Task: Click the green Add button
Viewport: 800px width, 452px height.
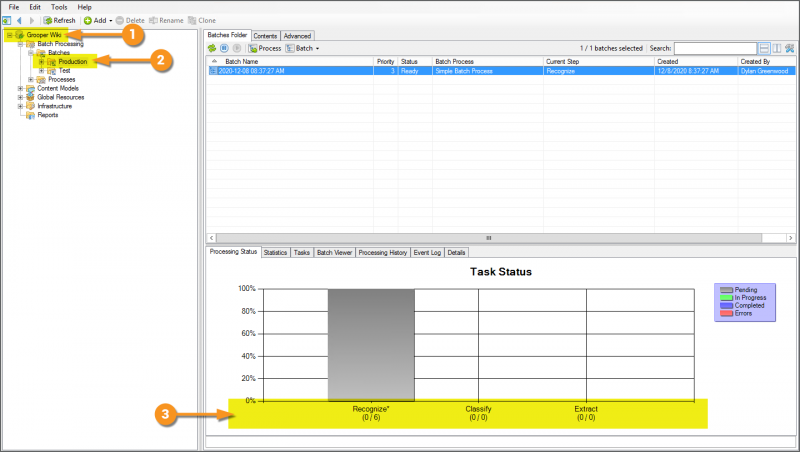Action: coord(95,20)
